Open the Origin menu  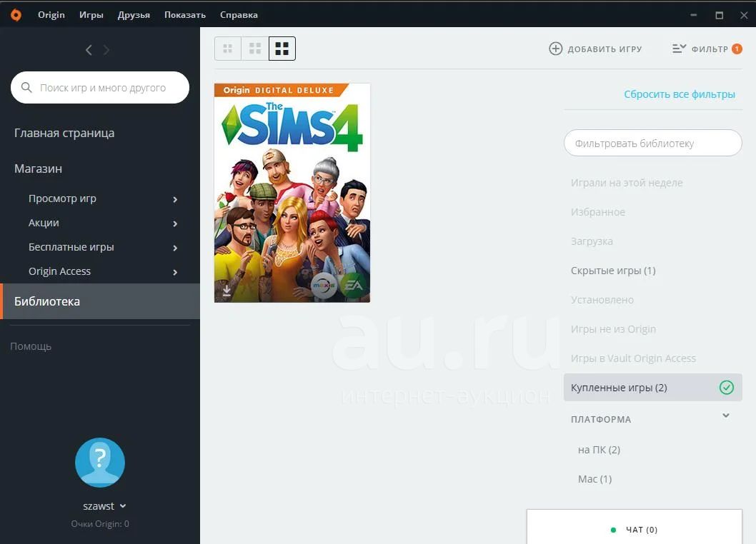click(51, 15)
